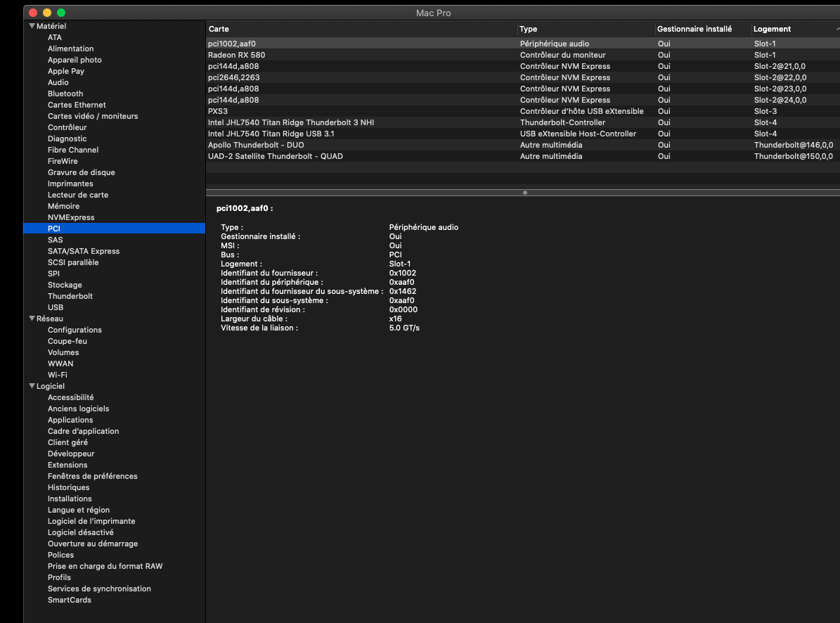Viewport: 840px width, 623px height.
Task: Select the Radeon RX 580 row
Action: pos(237,55)
